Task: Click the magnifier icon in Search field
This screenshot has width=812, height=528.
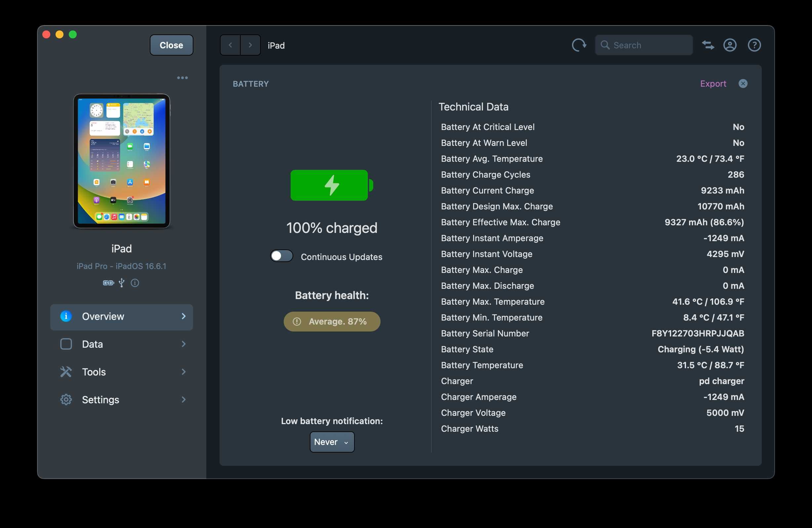Action: (605, 45)
